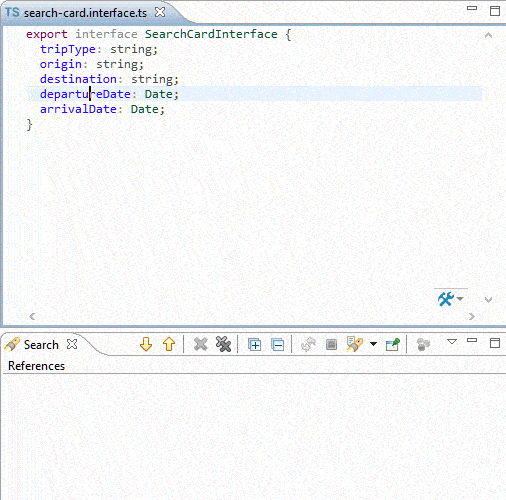
Task: Place cursor on arrivalDate property line
Action: 102,109
